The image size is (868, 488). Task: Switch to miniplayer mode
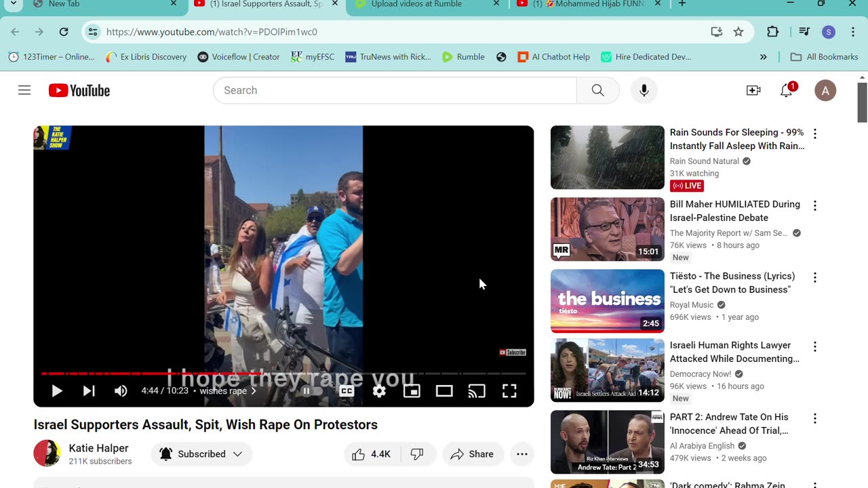(x=412, y=391)
